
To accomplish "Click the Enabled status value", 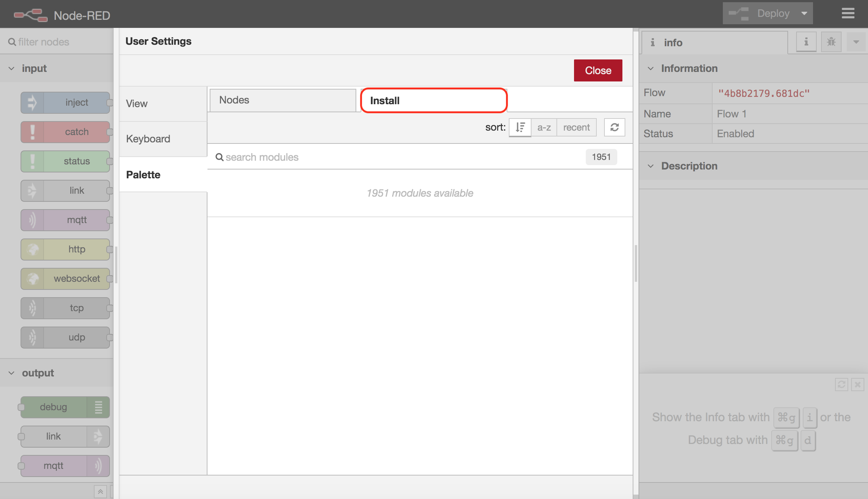I will (x=735, y=134).
